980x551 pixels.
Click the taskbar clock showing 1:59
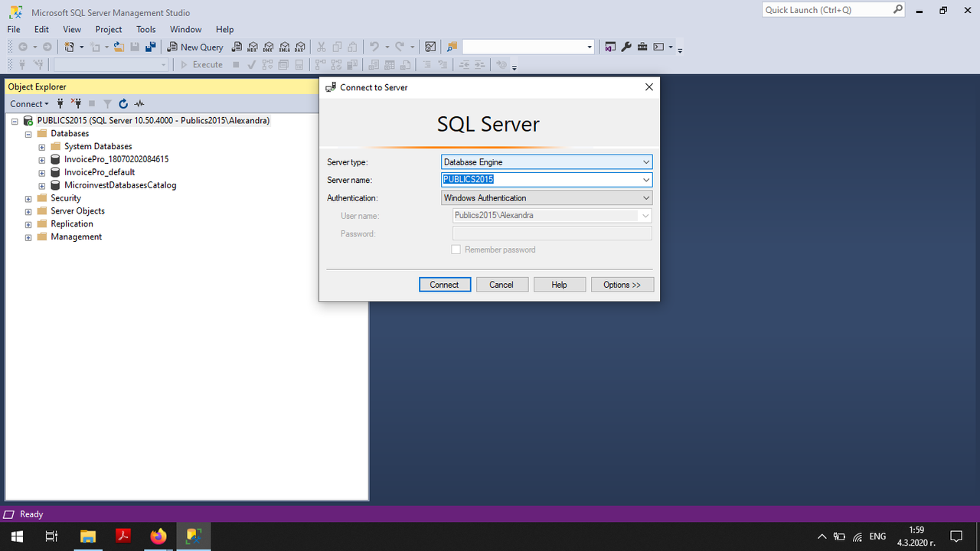(916, 530)
